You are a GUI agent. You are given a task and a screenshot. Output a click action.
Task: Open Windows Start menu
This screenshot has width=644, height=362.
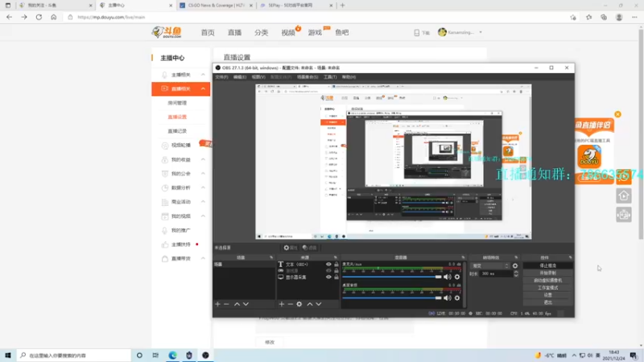click(x=8, y=355)
